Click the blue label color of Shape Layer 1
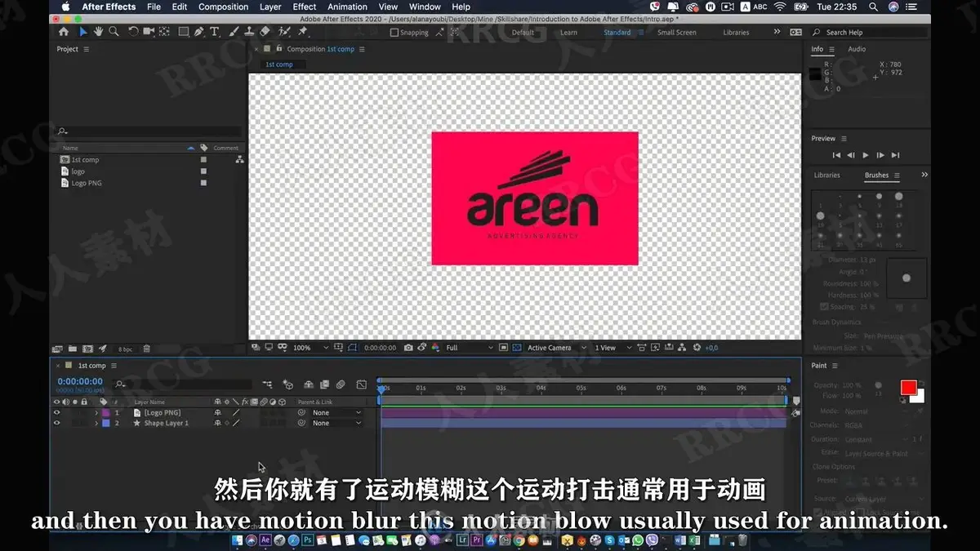980x551 pixels. pos(105,424)
